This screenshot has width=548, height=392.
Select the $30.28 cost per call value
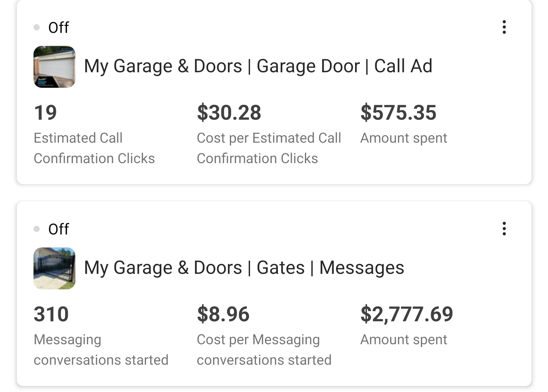(x=229, y=113)
